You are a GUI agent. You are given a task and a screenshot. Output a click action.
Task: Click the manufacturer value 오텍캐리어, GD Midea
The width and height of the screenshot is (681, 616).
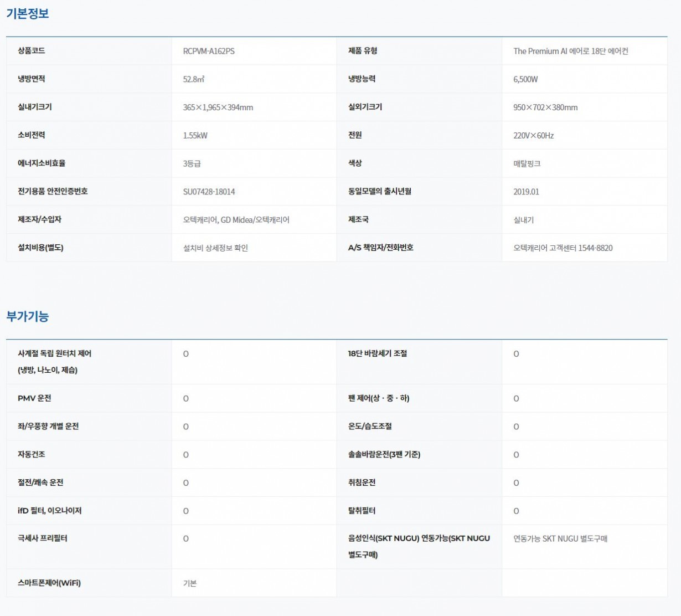218,220
